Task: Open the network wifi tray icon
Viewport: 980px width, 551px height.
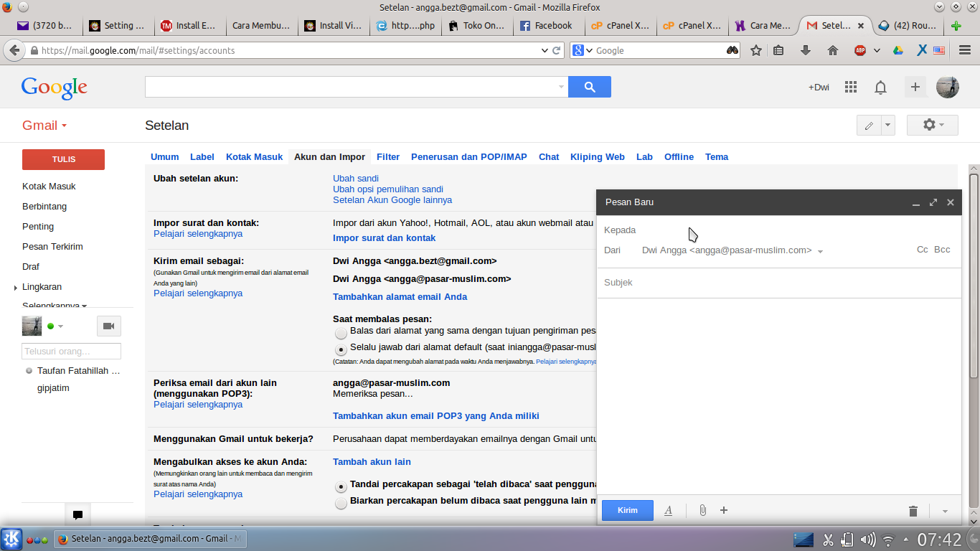Action: [x=888, y=540]
